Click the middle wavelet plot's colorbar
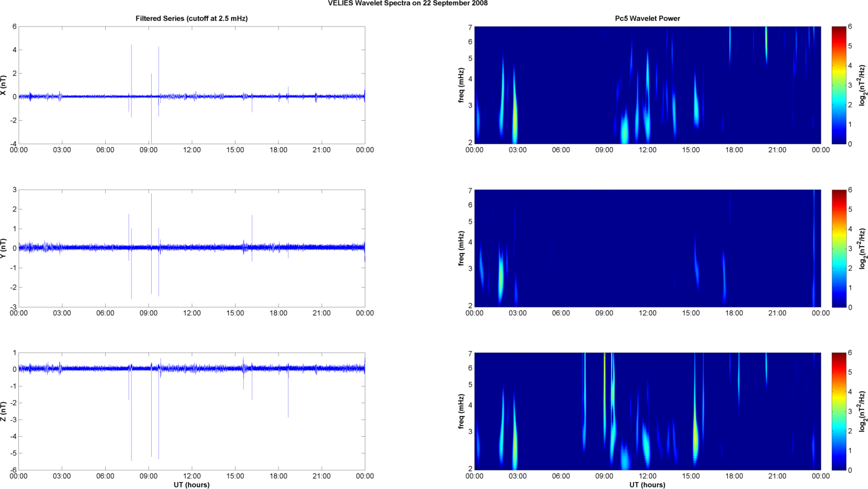 coord(839,248)
